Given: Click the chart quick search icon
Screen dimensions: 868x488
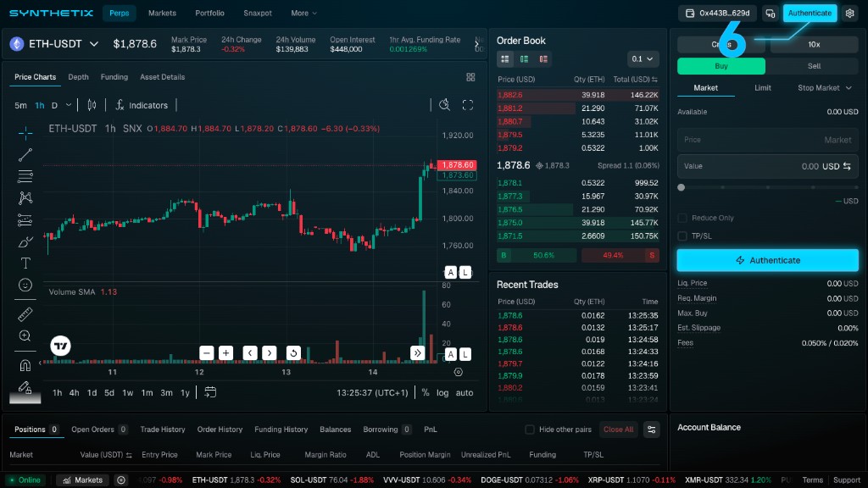Looking at the screenshot, I should [444, 105].
